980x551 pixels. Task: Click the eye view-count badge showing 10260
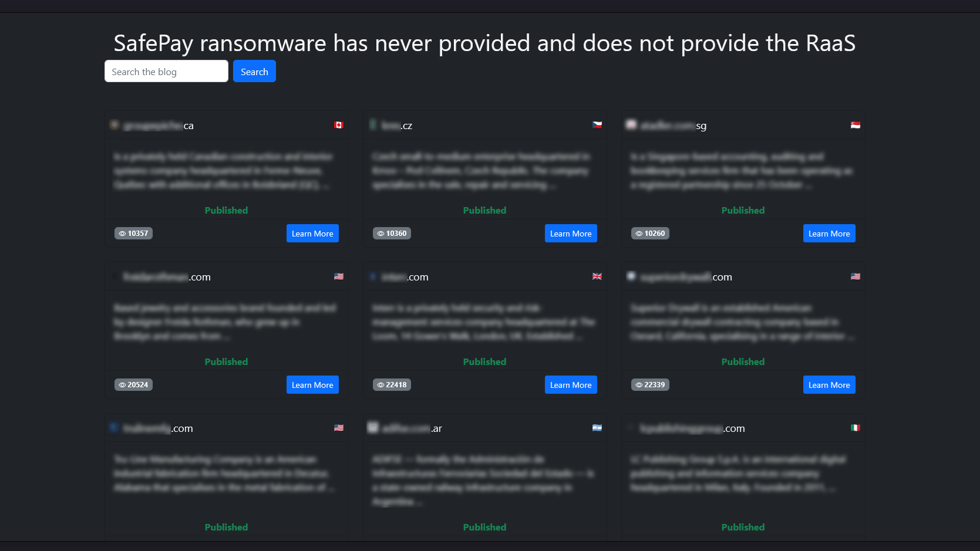coord(650,234)
